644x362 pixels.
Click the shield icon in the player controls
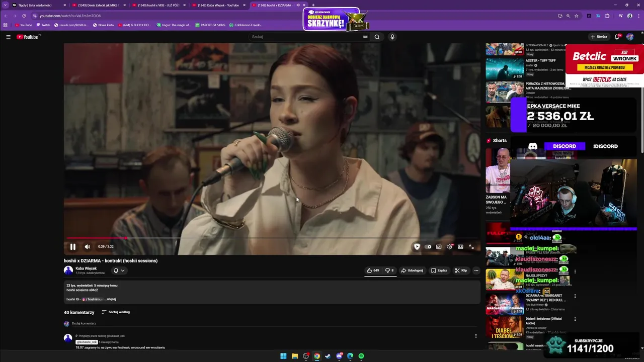tap(417, 247)
